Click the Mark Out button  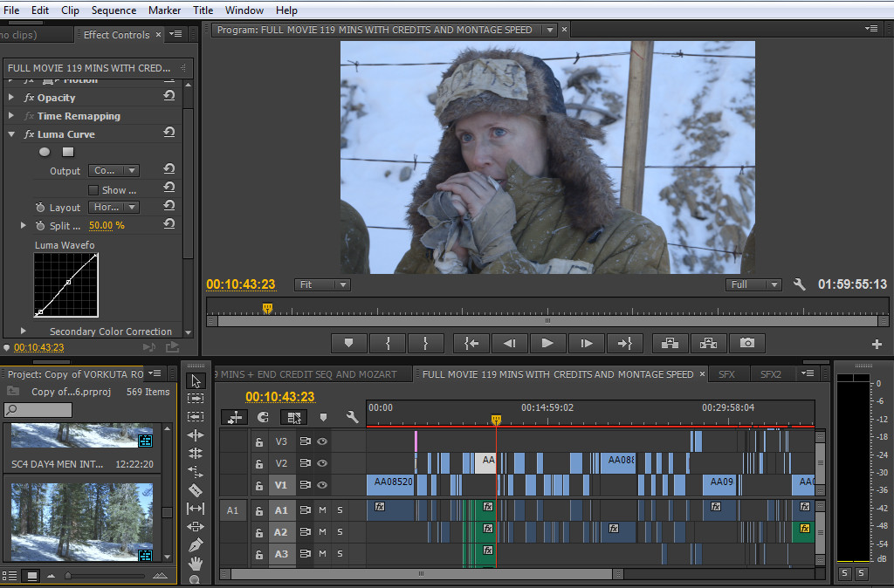425,343
